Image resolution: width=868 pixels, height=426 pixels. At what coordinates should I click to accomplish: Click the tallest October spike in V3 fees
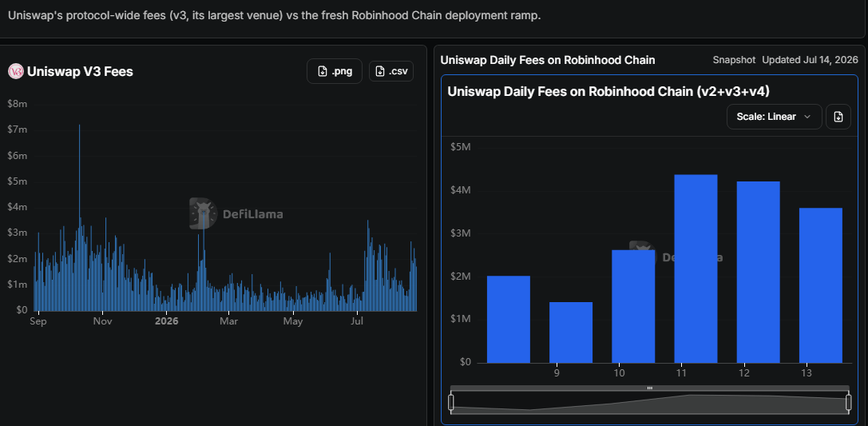point(79,216)
